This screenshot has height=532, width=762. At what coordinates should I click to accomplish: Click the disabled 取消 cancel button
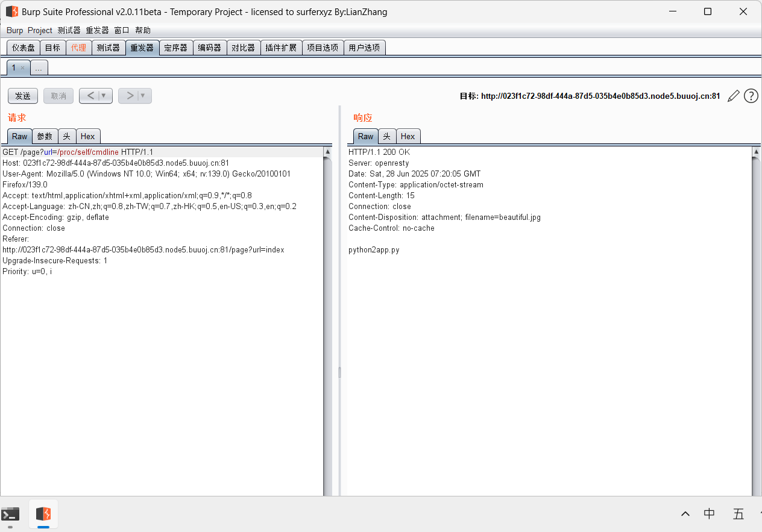tap(58, 96)
